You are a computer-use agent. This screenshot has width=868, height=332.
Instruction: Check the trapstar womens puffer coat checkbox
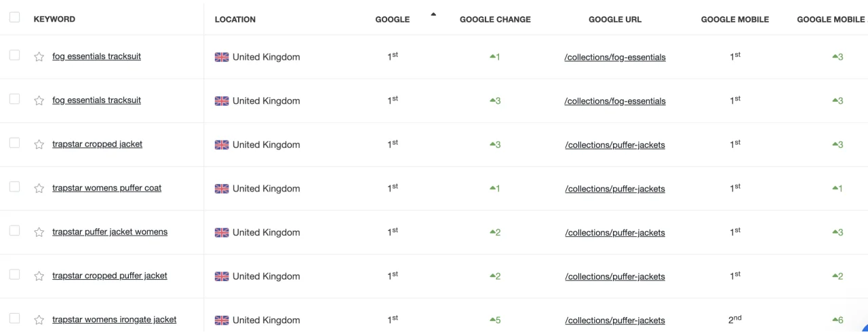point(14,187)
